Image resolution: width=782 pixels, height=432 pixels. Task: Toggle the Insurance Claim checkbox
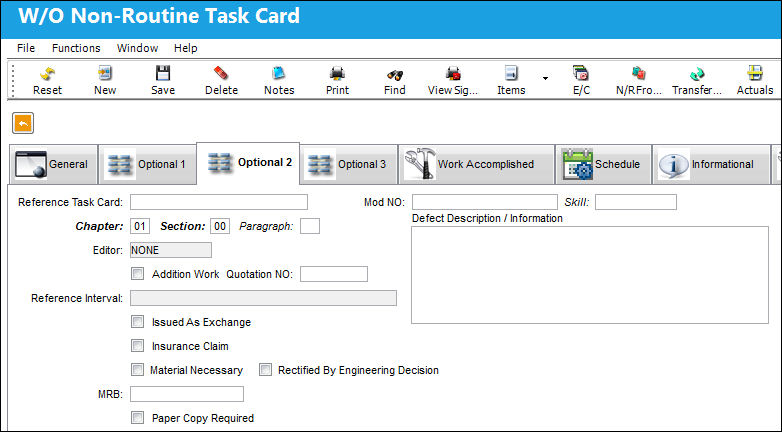point(137,346)
